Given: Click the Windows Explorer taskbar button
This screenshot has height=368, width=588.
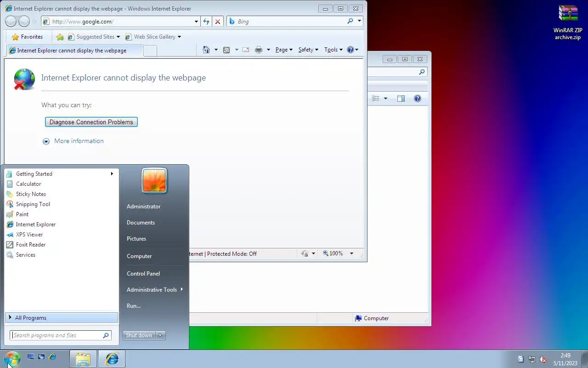Looking at the screenshot, I should pos(83,359).
